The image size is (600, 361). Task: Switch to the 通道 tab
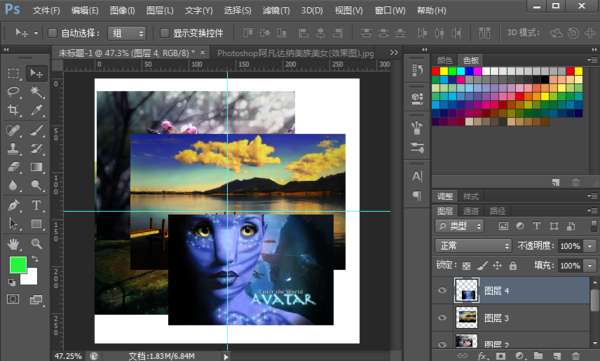[471, 211]
